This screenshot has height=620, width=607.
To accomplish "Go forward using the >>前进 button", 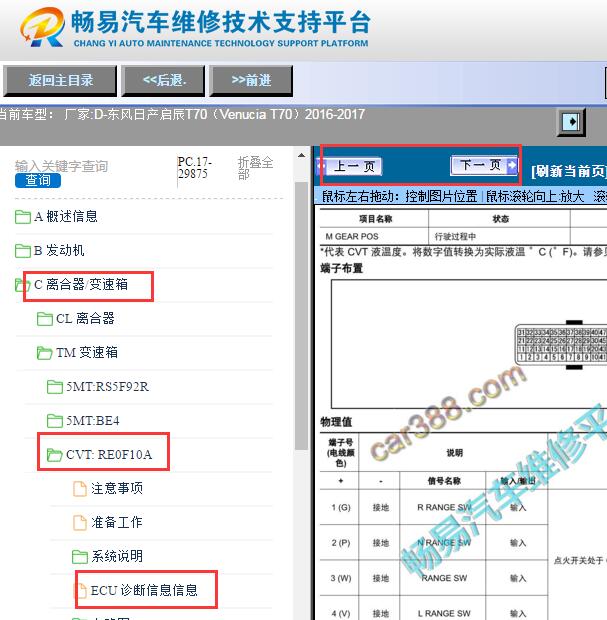I will coord(251,81).
